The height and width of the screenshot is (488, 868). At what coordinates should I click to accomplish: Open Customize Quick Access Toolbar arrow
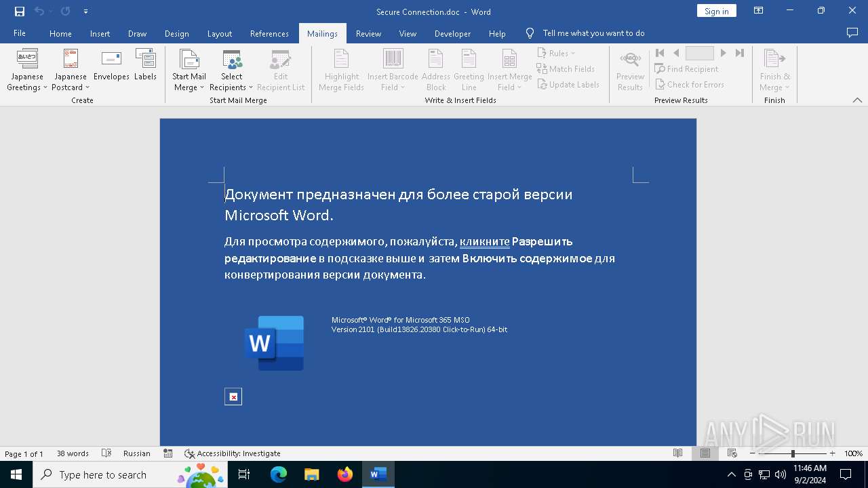coord(85,12)
